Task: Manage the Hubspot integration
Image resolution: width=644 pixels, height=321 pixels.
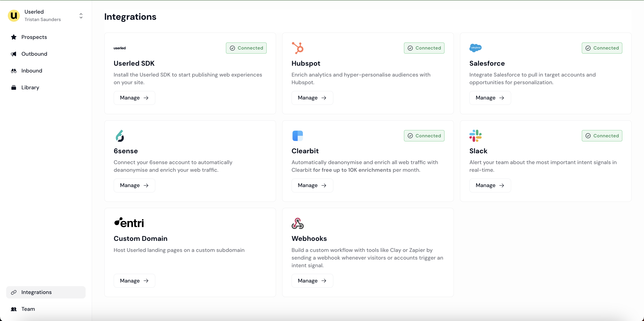Action: [x=312, y=98]
